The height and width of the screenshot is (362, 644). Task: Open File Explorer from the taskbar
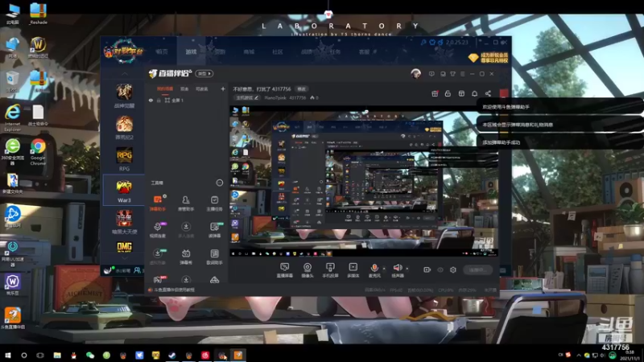[x=57, y=355]
